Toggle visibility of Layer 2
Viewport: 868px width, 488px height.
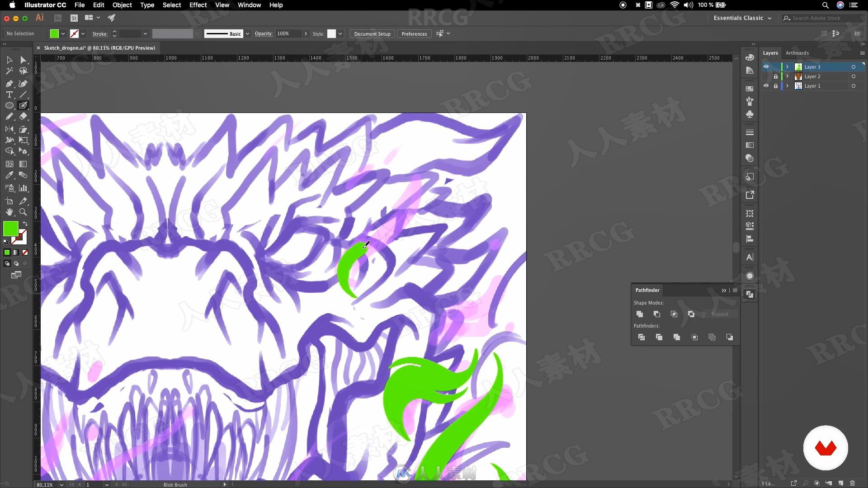coord(765,76)
